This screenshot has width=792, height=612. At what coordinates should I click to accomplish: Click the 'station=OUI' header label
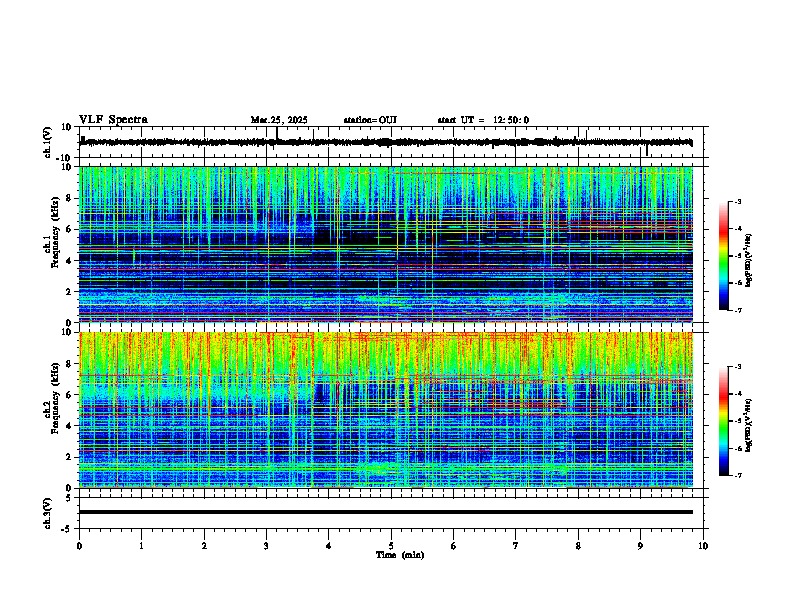[x=370, y=120]
